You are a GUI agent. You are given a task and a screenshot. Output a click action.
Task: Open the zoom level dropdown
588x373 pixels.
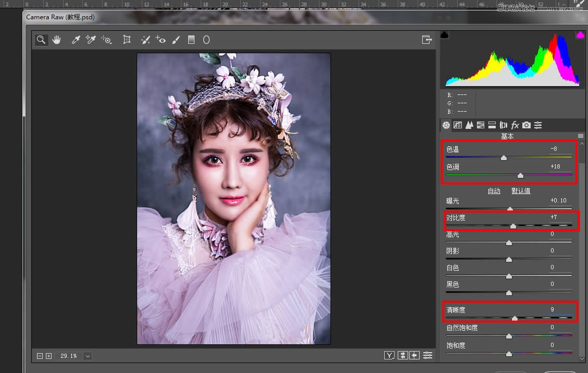pos(88,356)
